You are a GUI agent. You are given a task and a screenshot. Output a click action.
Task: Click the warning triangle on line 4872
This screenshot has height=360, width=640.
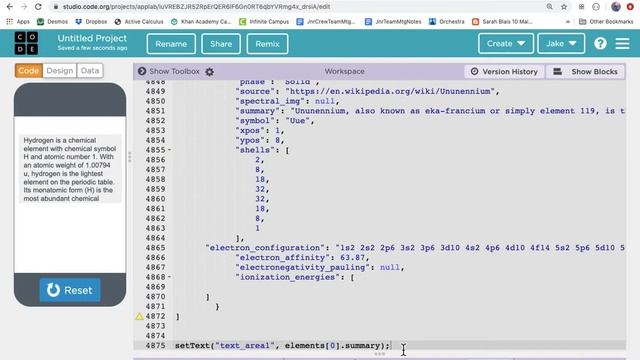(x=140, y=316)
